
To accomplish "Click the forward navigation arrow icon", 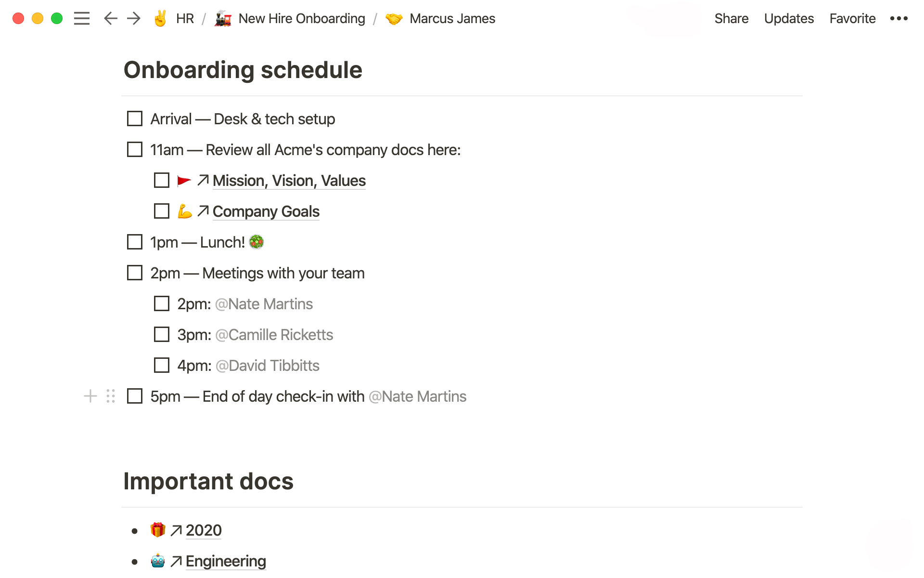I will [x=133, y=19].
